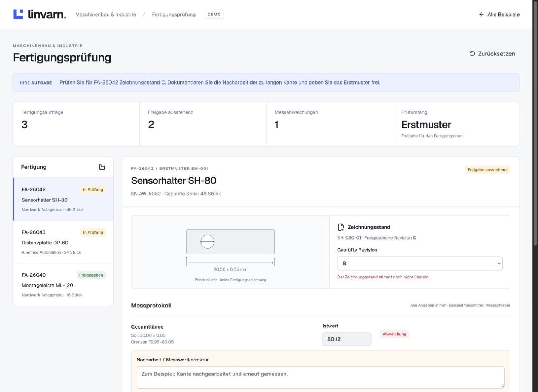This screenshot has width=538, height=392.
Task: Click the 80,00 ± 0,05 mm dimension label
Action: coord(230,269)
